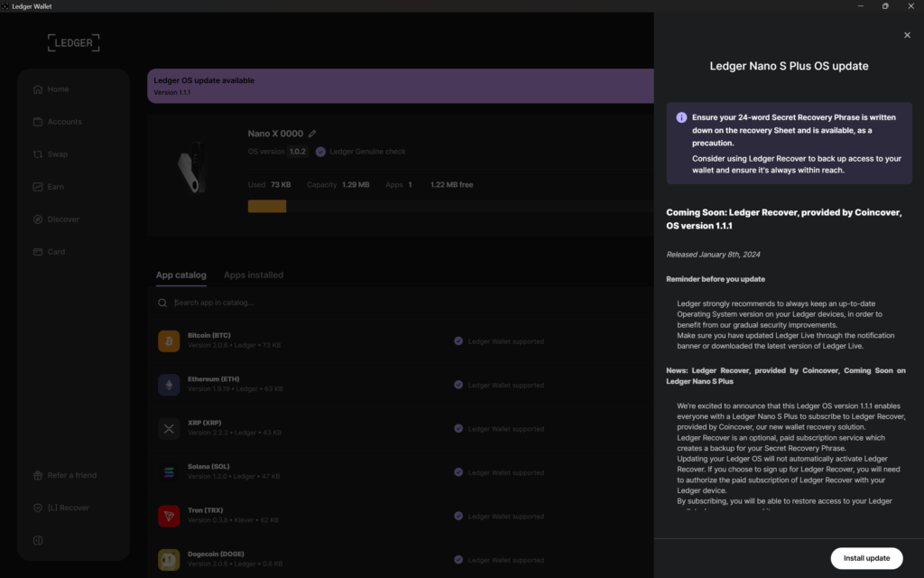Click the Refer a friend link
The width and height of the screenshot is (924, 578).
coord(72,475)
